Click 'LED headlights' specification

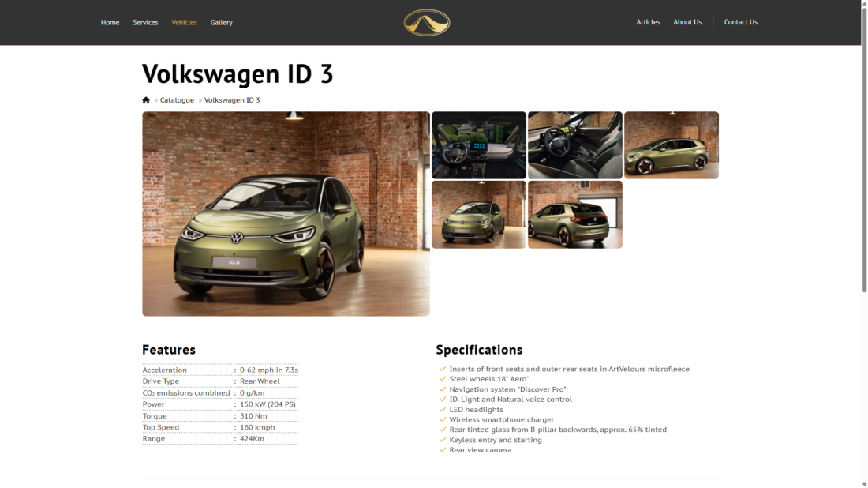476,410
